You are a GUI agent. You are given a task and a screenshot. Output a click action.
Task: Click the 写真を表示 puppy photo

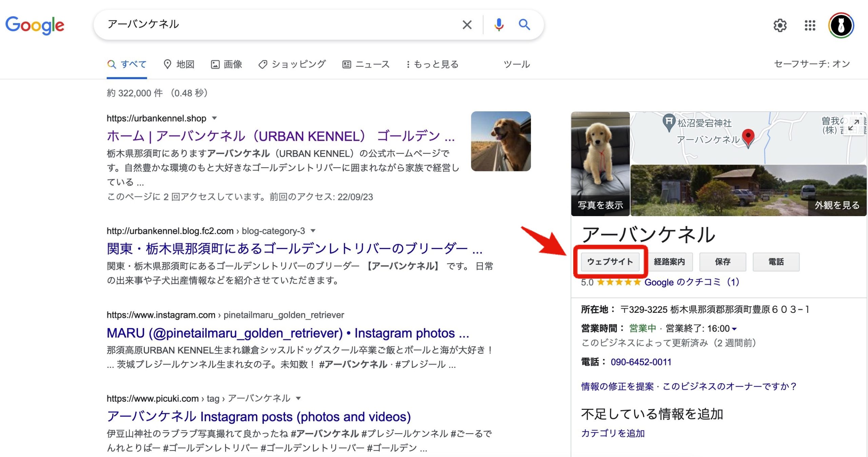tap(600, 164)
